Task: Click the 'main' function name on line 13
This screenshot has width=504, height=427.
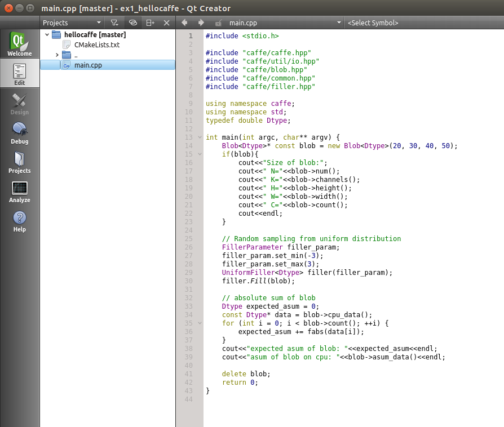Action: (x=230, y=137)
